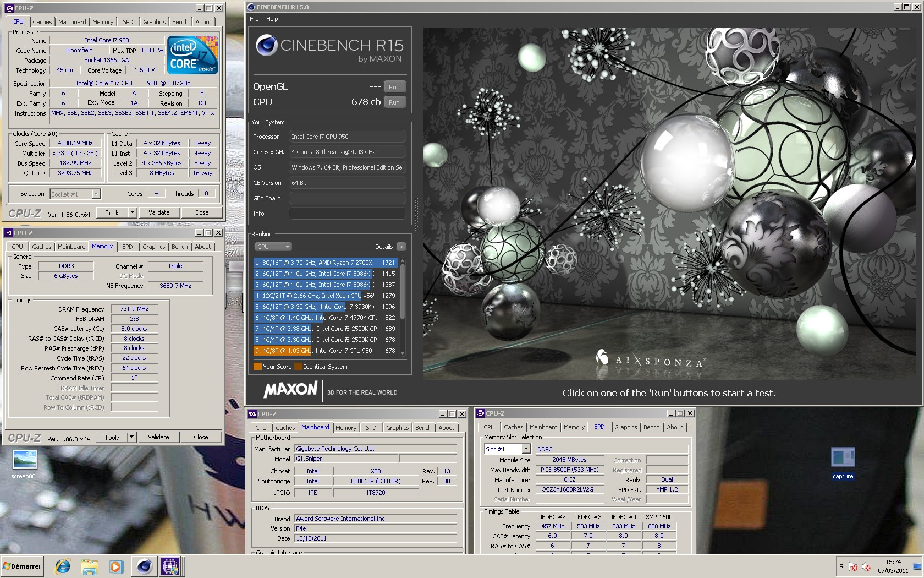Switch to Bench tab in top CPU-Z
This screenshot has width=924, height=578.
pos(180,22)
